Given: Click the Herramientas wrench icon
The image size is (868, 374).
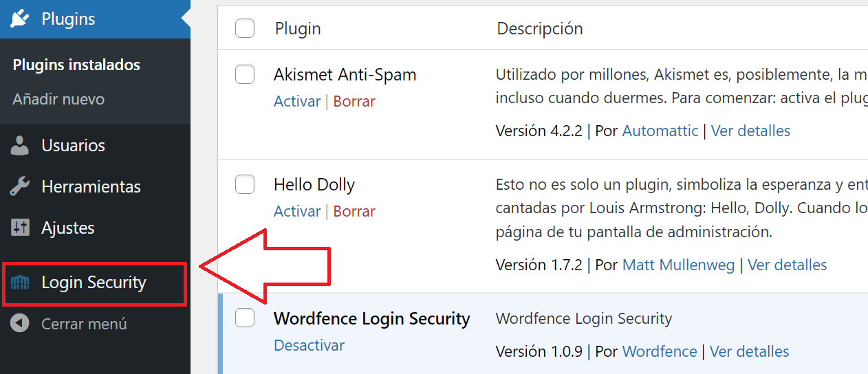Looking at the screenshot, I should click(x=20, y=186).
